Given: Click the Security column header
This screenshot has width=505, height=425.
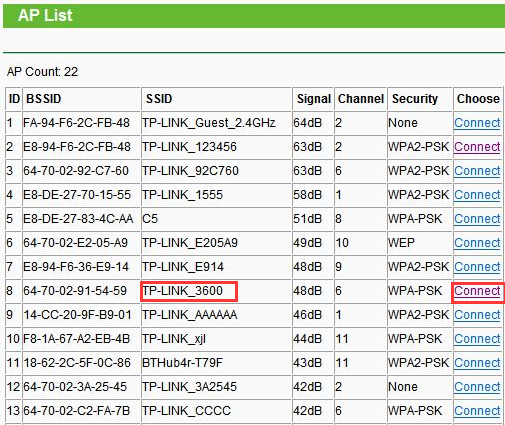Looking at the screenshot, I should (415, 99).
